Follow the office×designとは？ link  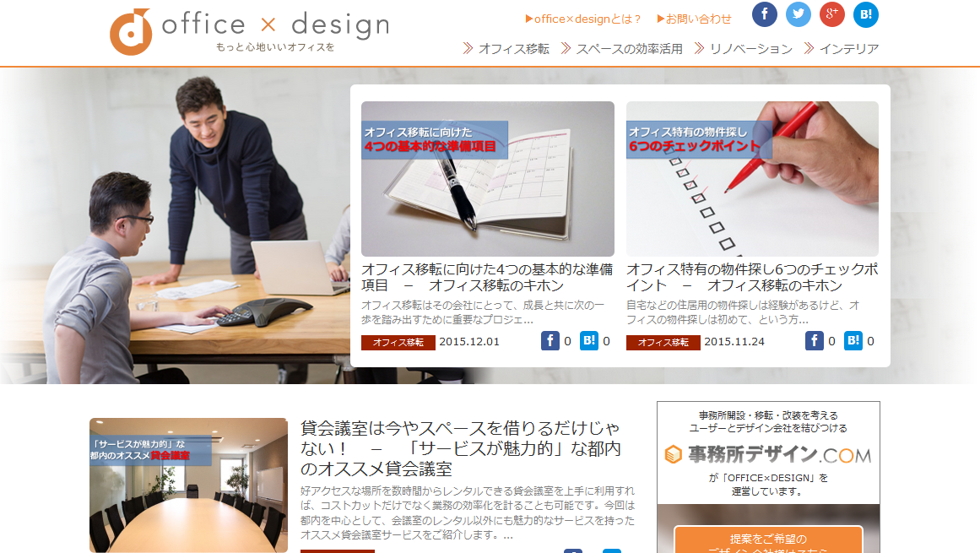tap(583, 19)
